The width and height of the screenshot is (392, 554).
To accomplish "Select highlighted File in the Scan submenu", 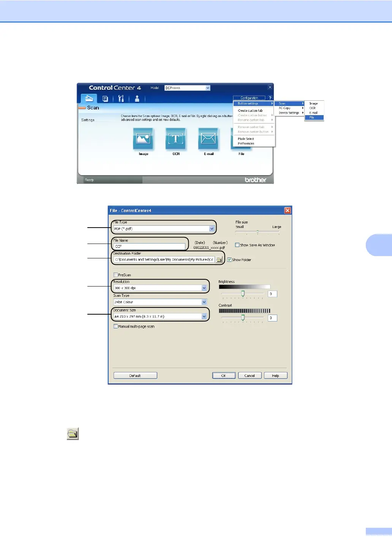I will pos(314,117).
